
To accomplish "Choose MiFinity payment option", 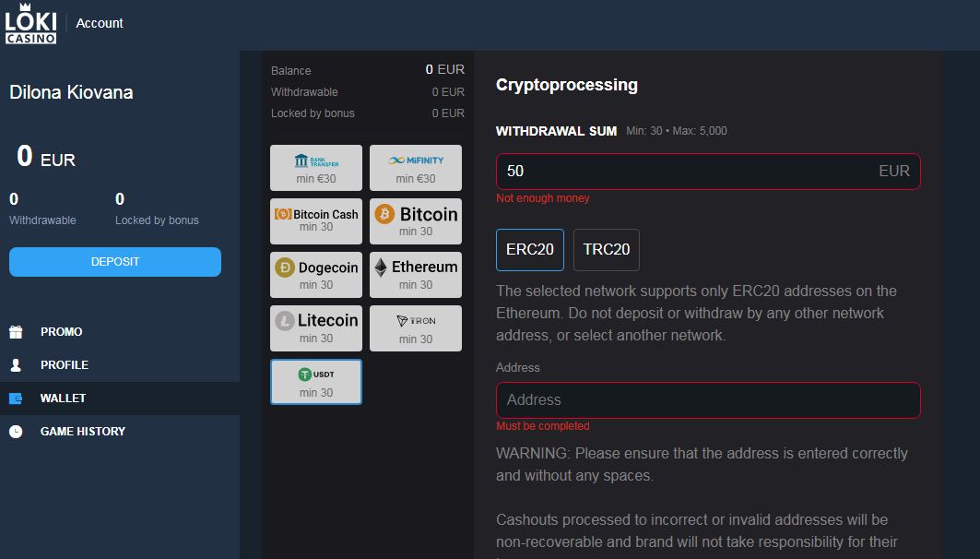I will pos(415,168).
